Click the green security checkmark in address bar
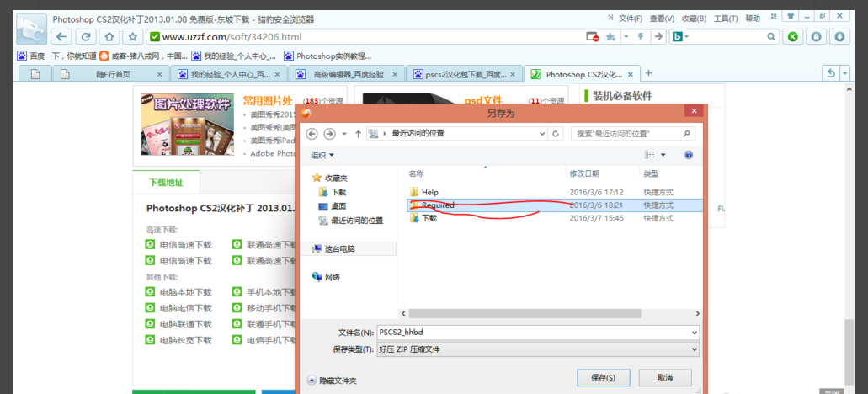The height and width of the screenshot is (394, 868). (155, 37)
